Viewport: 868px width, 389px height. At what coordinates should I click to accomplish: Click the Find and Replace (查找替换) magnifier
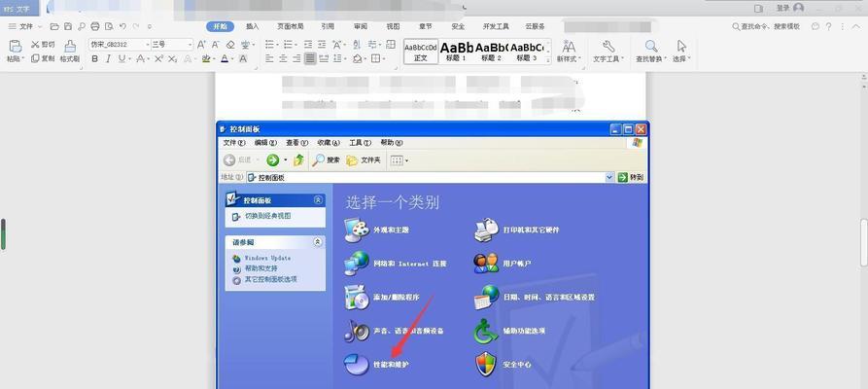651,46
